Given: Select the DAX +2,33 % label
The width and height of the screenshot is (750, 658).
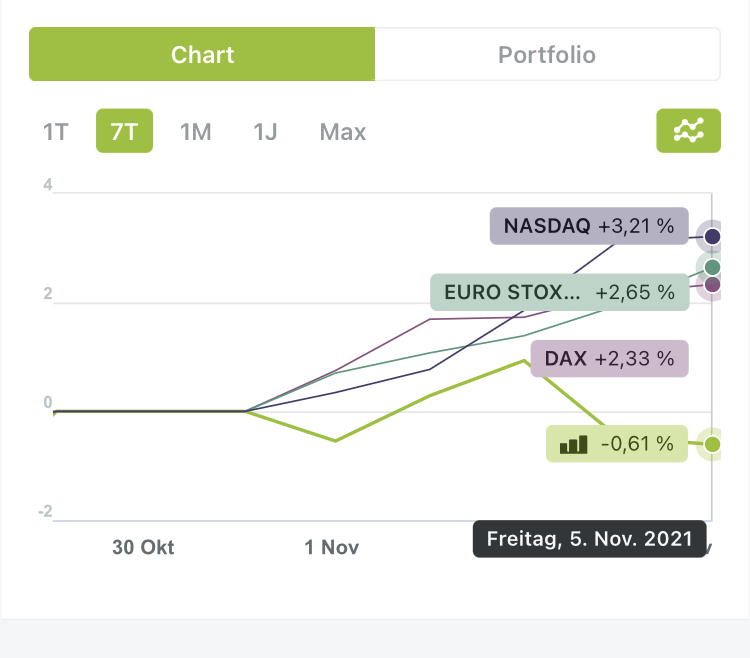Looking at the screenshot, I should pyautogui.click(x=609, y=358).
